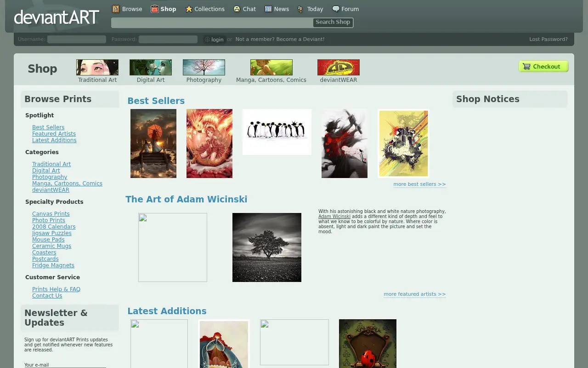Click the Forum speech bubble icon
The width and height of the screenshot is (588, 368).
[336, 9]
